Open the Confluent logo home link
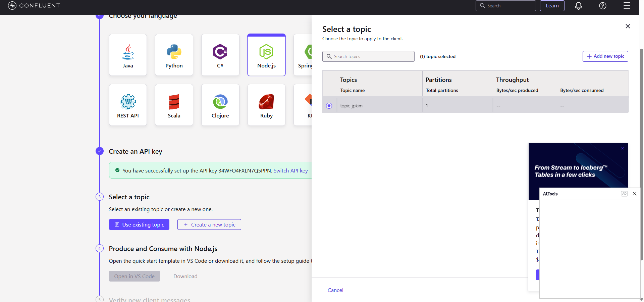Viewport: 644px width, 302px height. 34,5
